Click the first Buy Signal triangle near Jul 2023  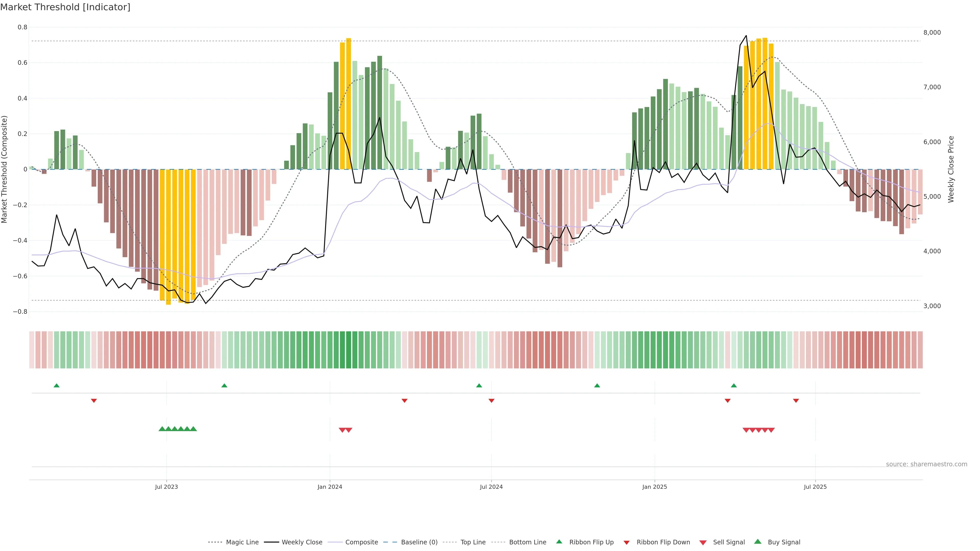(162, 429)
